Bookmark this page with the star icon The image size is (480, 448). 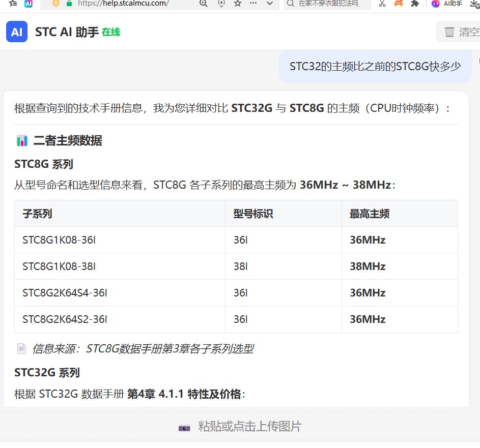tap(238, 4)
